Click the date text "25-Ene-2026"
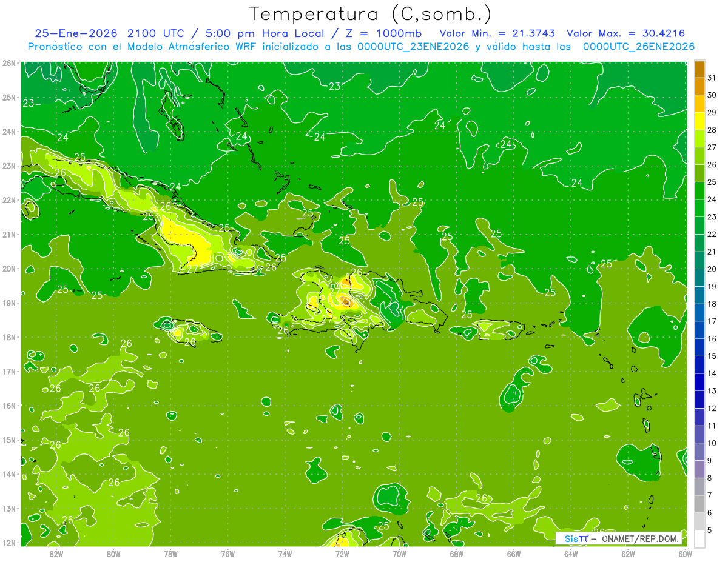This screenshot has height=562, width=728. (76, 33)
